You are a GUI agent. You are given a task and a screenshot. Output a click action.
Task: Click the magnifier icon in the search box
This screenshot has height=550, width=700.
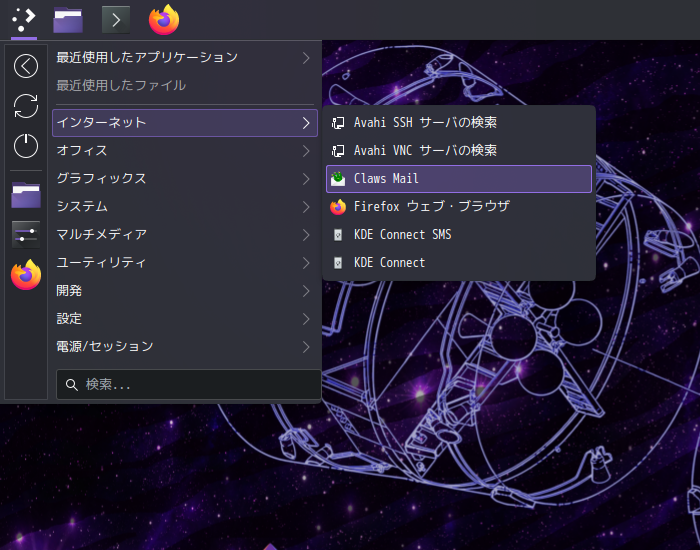[71, 385]
